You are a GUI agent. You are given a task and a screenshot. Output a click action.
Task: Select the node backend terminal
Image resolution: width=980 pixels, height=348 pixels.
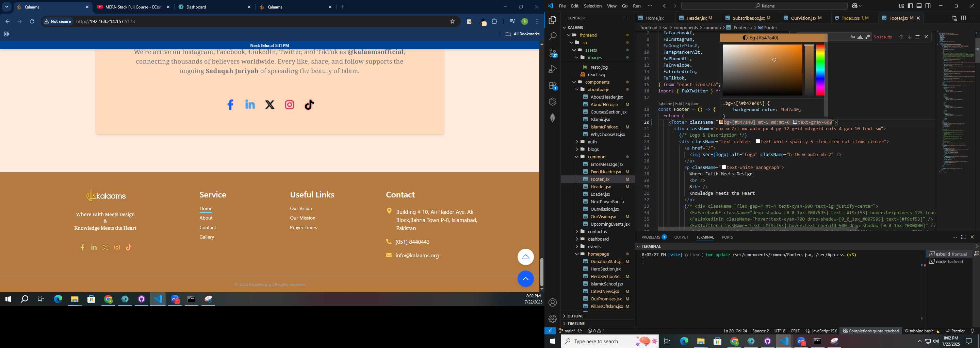click(949, 262)
